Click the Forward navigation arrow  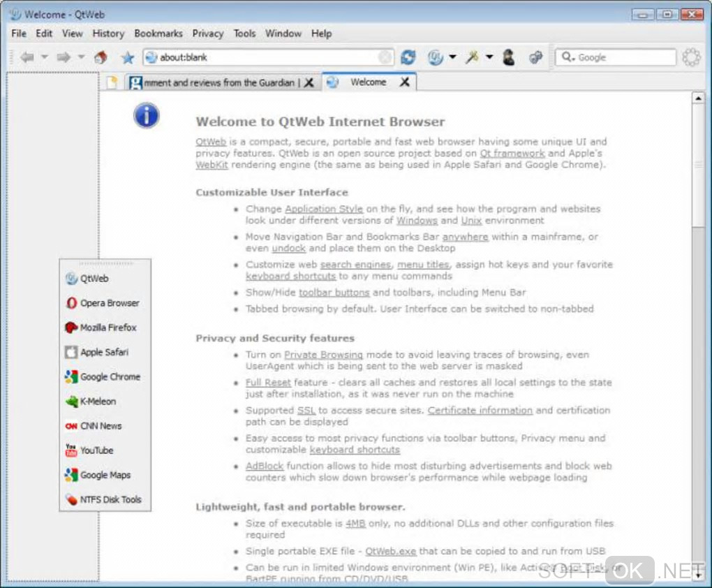click(x=64, y=57)
